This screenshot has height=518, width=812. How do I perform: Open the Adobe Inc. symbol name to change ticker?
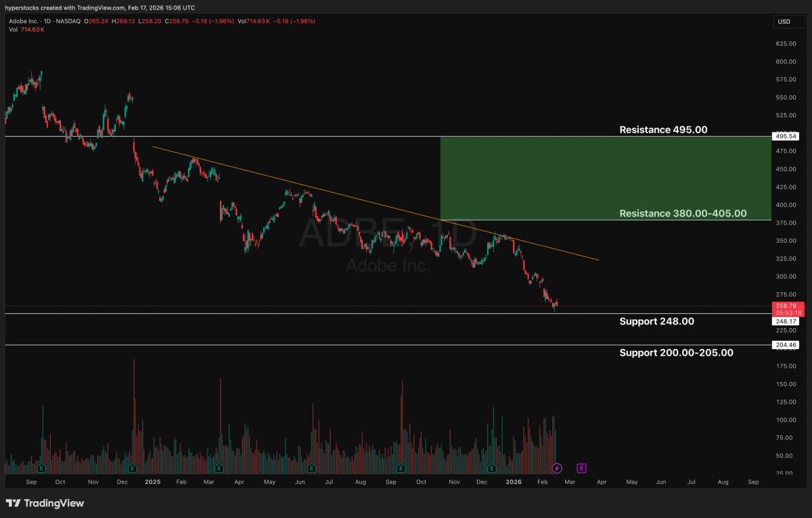(x=24, y=21)
